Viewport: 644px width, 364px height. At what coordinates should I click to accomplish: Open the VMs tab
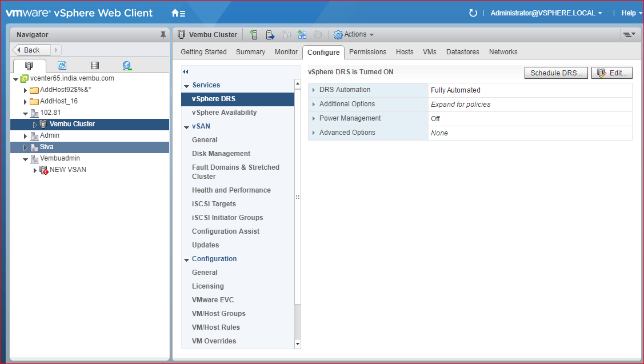point(430,52)
